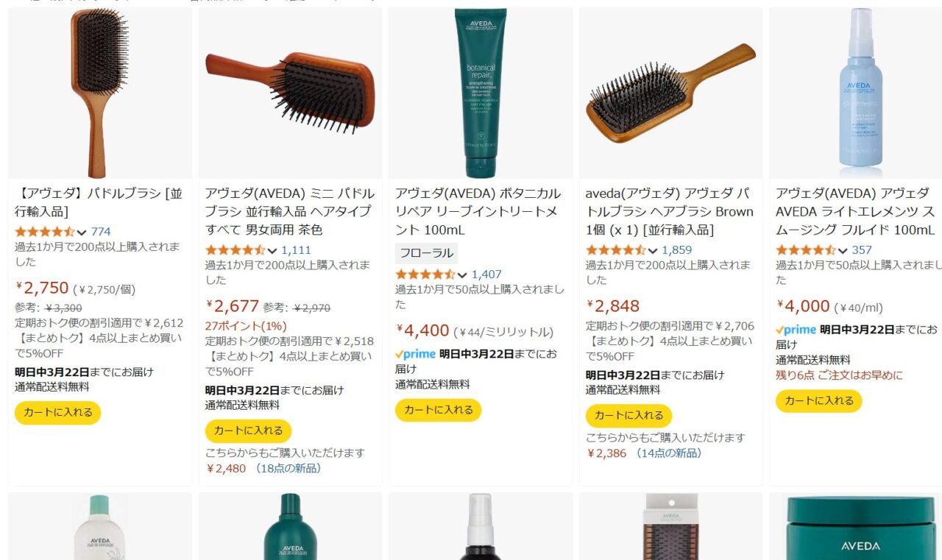
Task: Add the botanical repair treatment to cart
Action: (x=439, y=410)
